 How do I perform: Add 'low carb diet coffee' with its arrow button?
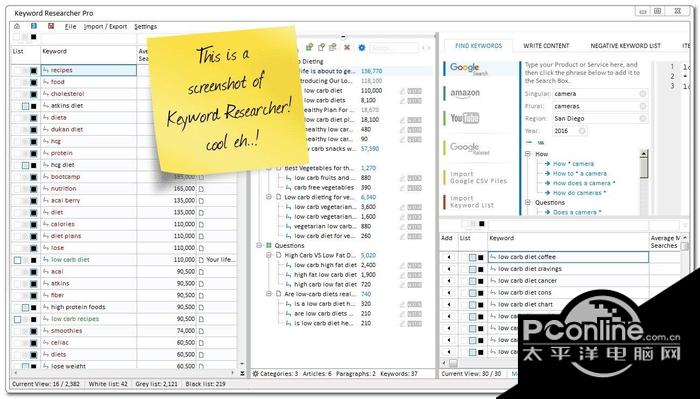click(x=449, y=257)
